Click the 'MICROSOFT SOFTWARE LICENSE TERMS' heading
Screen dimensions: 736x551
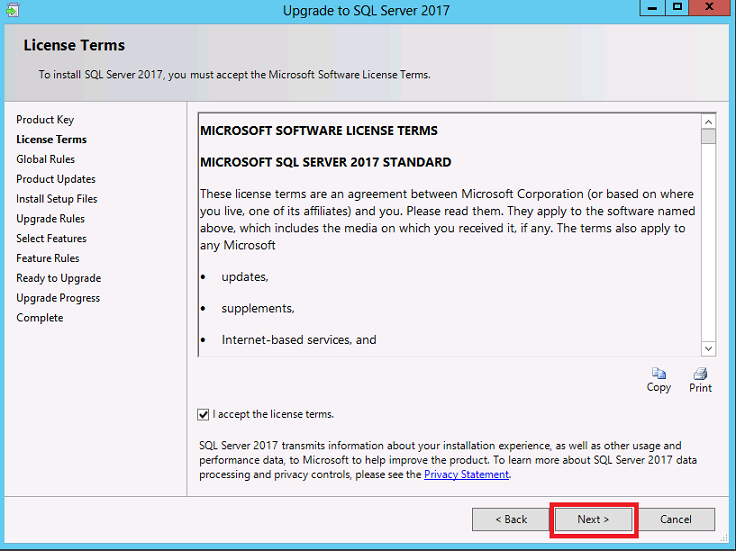[319, 130]
